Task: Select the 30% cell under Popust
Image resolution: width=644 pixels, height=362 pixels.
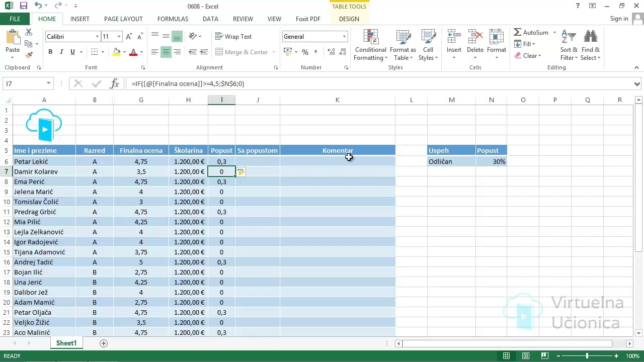Action: (x=492, y=161)
